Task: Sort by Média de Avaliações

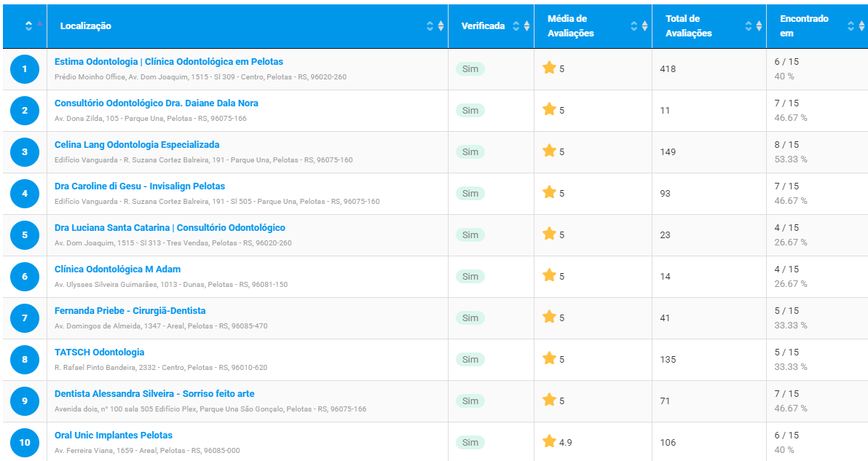Action: click(x=639, y=25)
